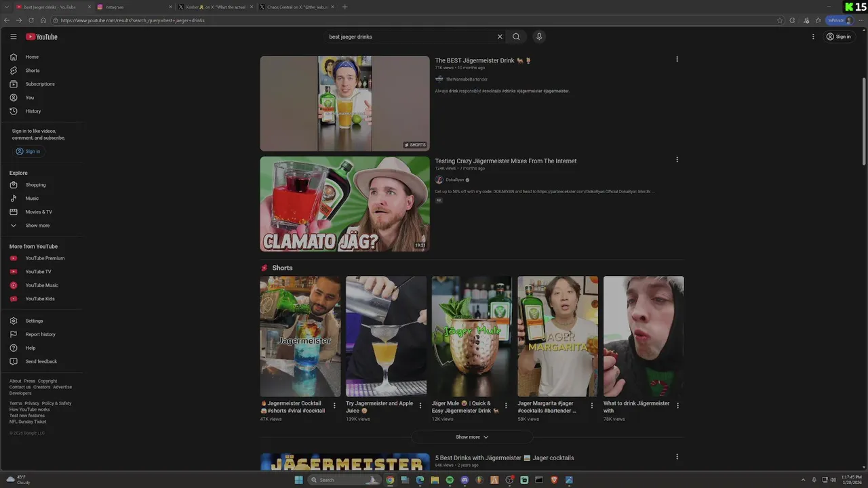Viewport: 868px width, 488px height.
Task: Open Subscriptions in the sidebar
Action: pyautogui.click(x=41, y=84)
